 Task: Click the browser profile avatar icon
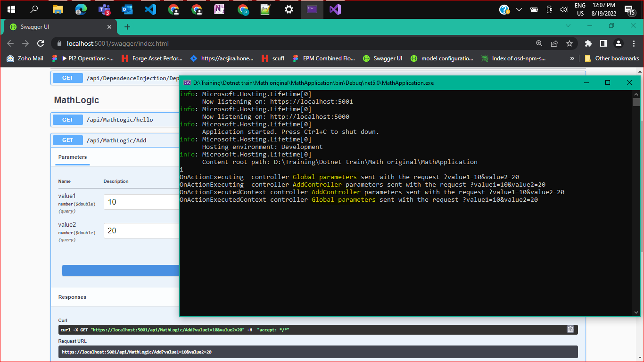tap(618, 43)
